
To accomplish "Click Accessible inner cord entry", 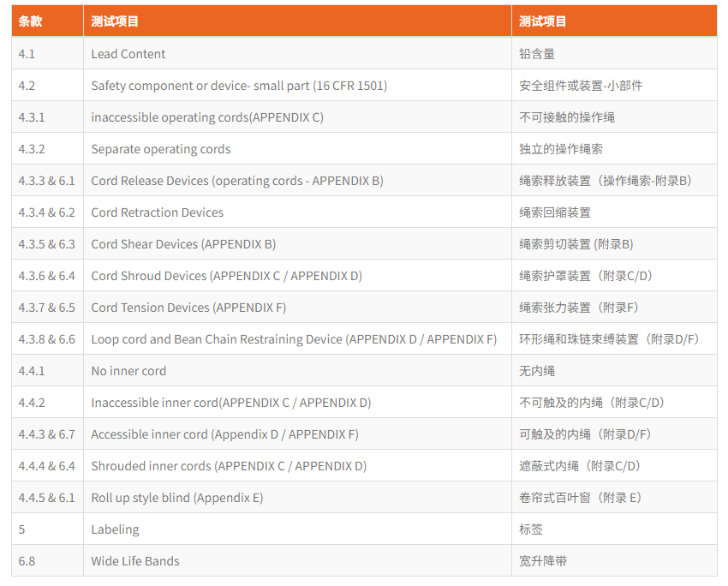I will pyautogui.click(x=224, y=434).
